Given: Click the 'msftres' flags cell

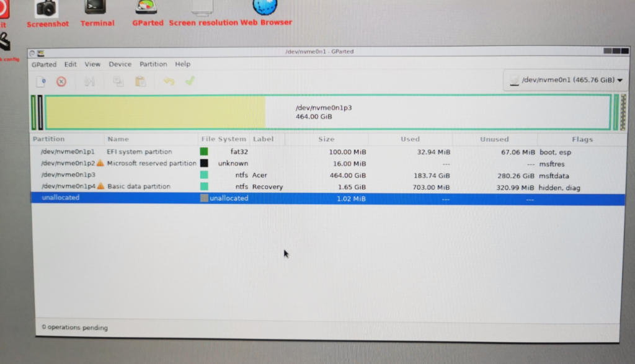Looking at the screenshot, I should pyautogui.click(x=551, y=164).
